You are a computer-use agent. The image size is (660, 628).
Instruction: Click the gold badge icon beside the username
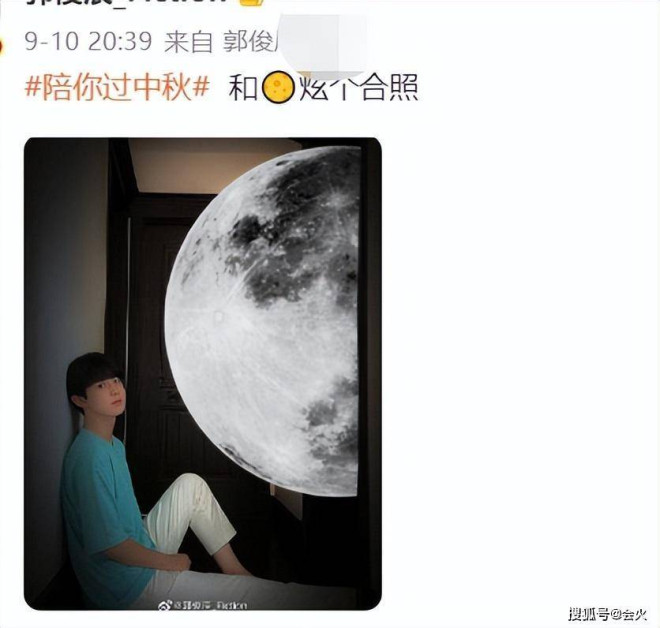[251, 3]
